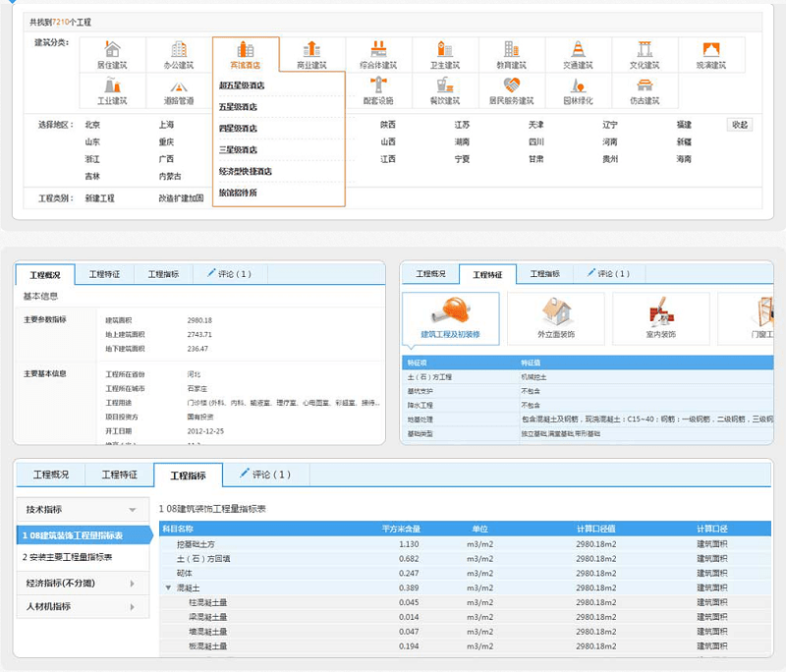Select project type 新建工程
Screen dimensions: 786x672
tap(100, 198)
